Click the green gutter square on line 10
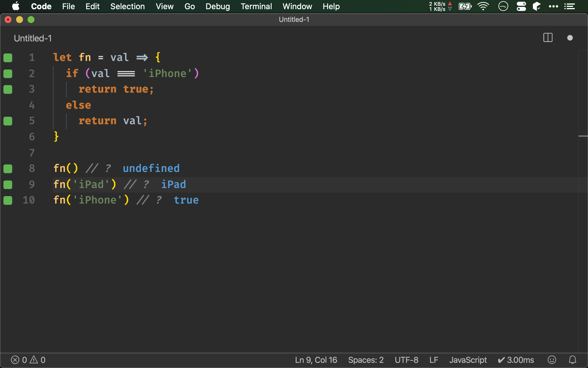Screen dimensions: 588x368 coord(8,200)
